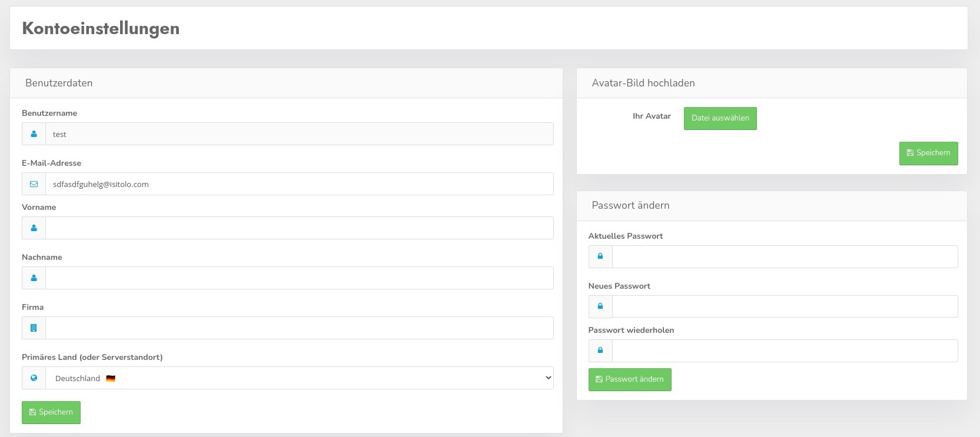Save user data with Speichern button
Image resolution: width=980 pixels, height=437 pixels.
(x=51, y=412)
